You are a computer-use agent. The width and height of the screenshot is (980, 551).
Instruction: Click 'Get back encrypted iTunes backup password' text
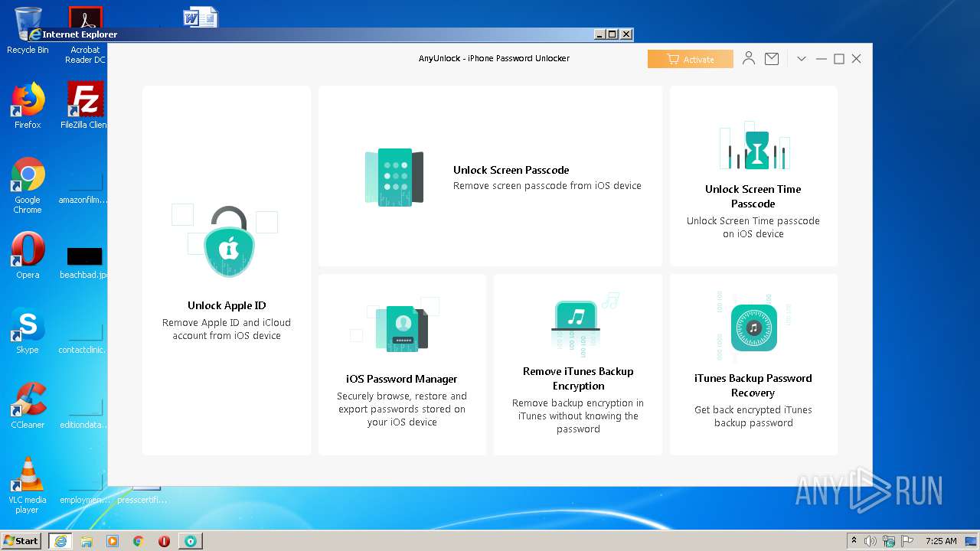[x=753, y=416]
